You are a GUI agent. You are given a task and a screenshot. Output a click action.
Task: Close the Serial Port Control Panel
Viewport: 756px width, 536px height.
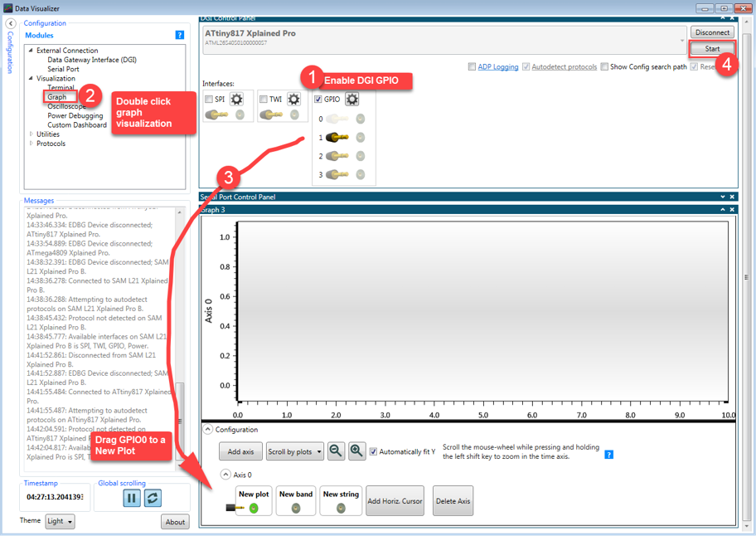[x=732, y=197]
